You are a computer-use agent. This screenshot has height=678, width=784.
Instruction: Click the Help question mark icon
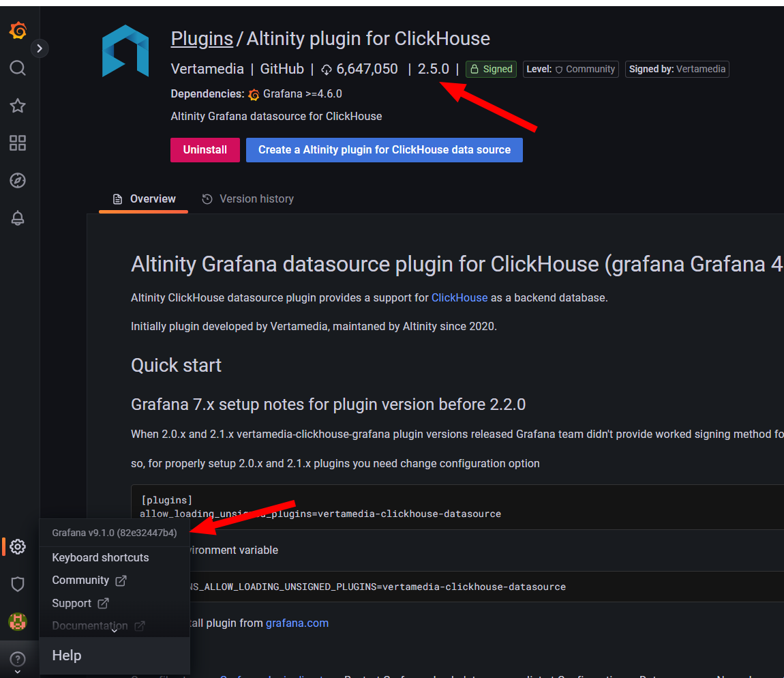[18, 659]
